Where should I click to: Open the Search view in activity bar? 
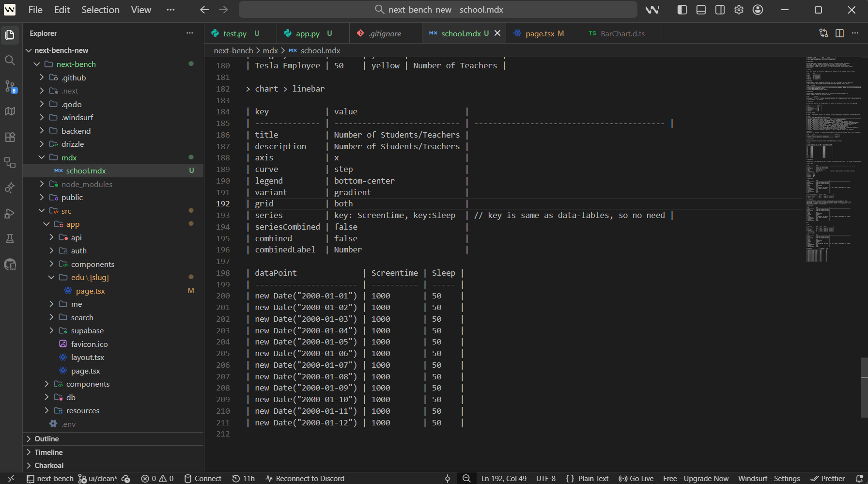(10, 61)
